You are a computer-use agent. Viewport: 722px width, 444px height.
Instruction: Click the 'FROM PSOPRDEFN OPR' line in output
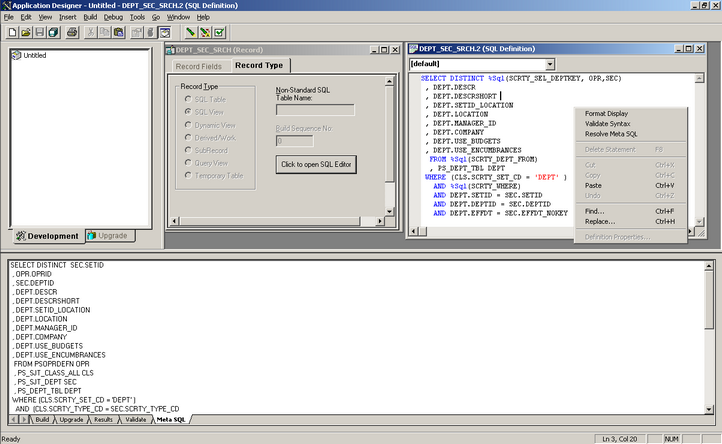[51, 364]
